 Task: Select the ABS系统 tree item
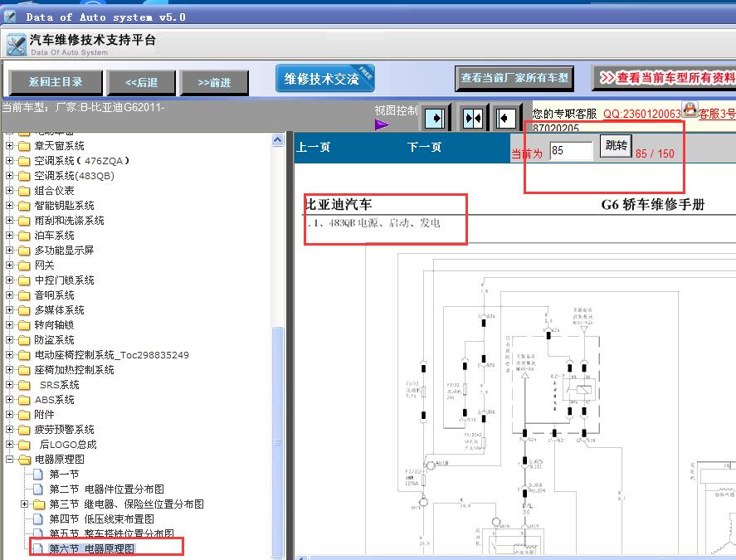55,399
